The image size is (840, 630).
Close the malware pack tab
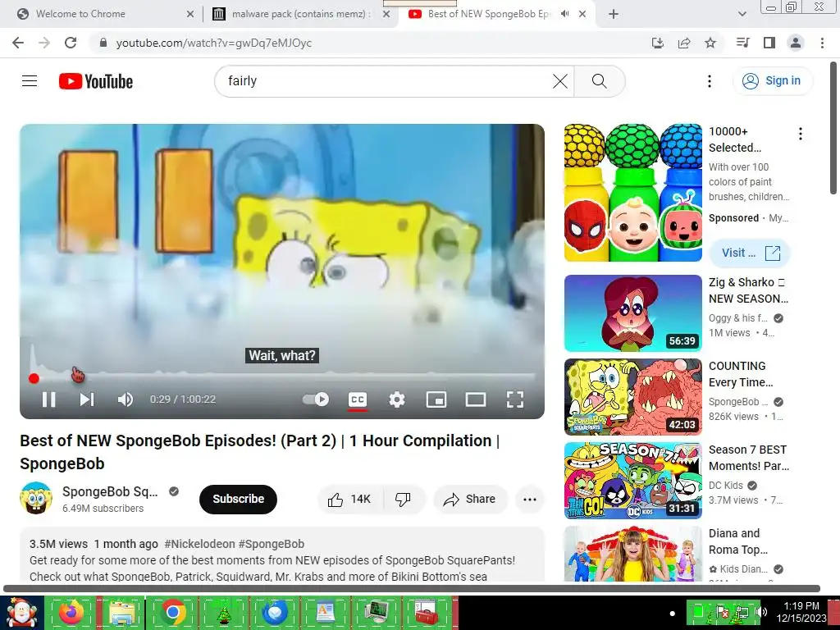386,14
